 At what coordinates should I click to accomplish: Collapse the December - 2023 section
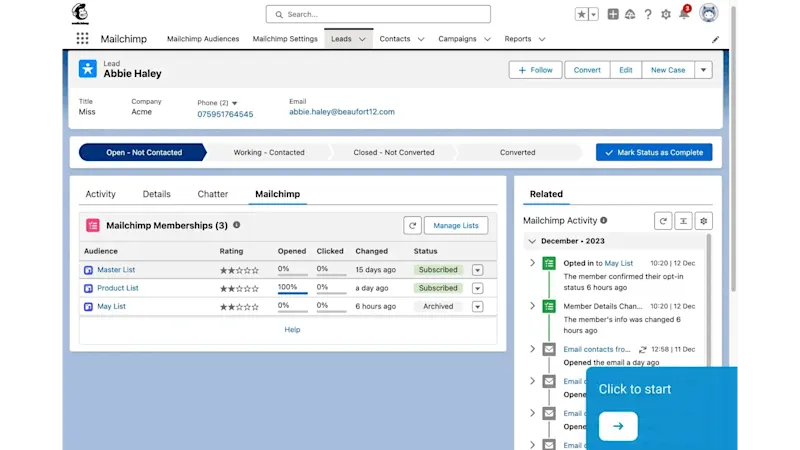[532, 241]
